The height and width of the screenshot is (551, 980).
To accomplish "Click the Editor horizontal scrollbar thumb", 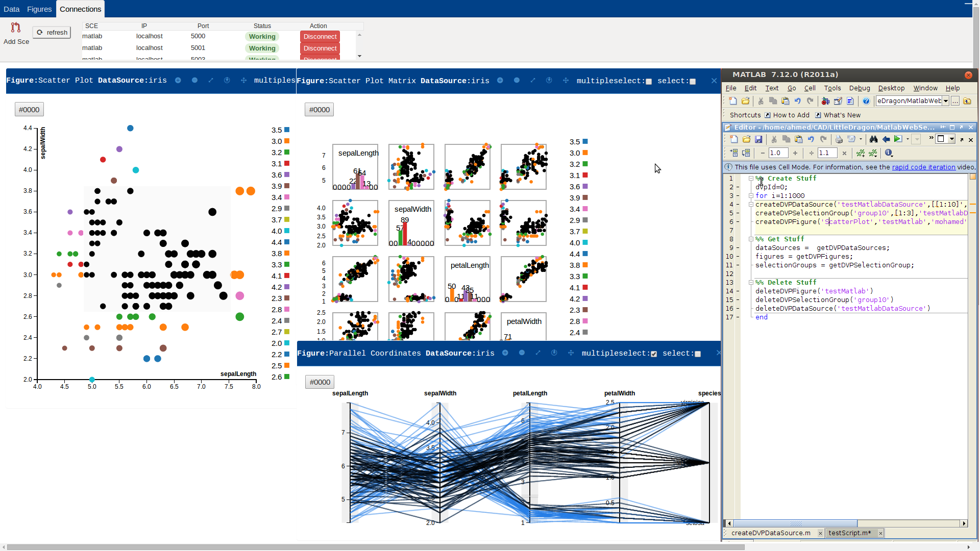I will [x=796, y=523].
